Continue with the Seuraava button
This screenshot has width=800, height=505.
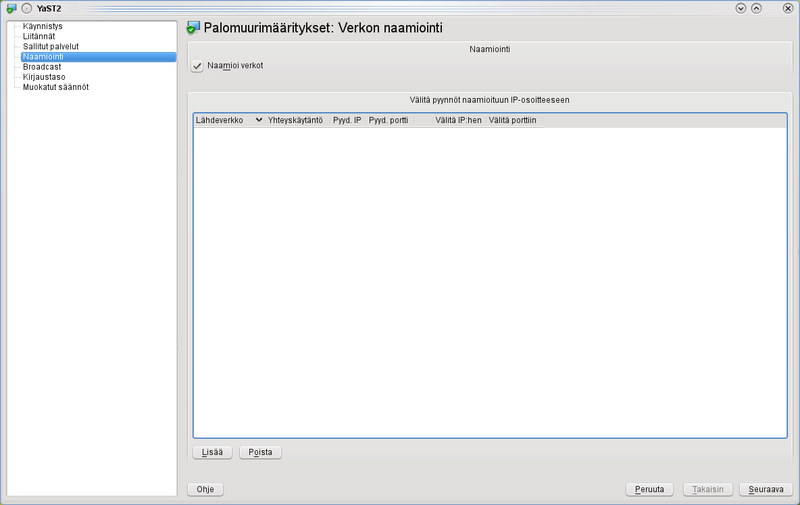(765, 490)
